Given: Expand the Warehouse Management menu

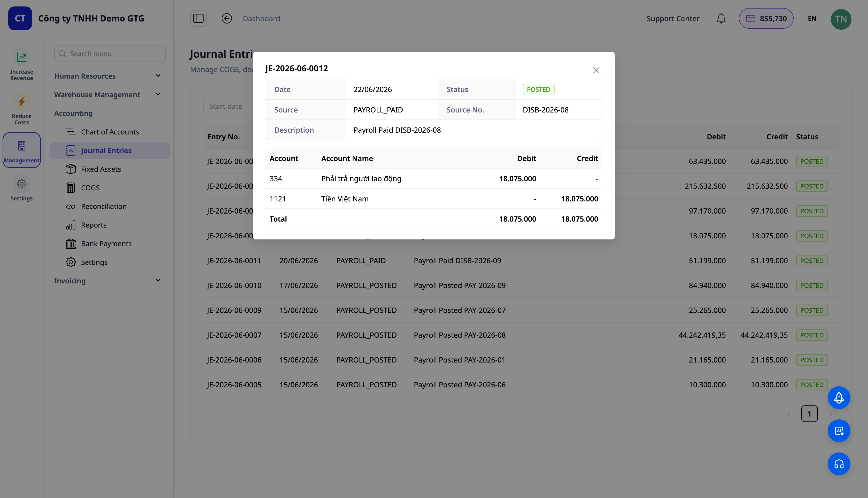Looking at the screenshot, I should click(x=107, y=94).
